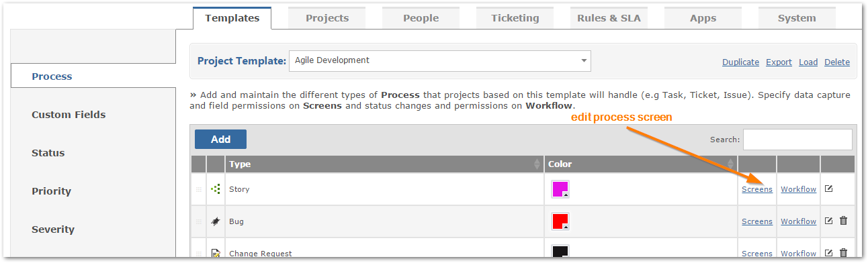
Task: Open Workflow link for Bug
Action: pyautogui.click(x=799, y=221)
